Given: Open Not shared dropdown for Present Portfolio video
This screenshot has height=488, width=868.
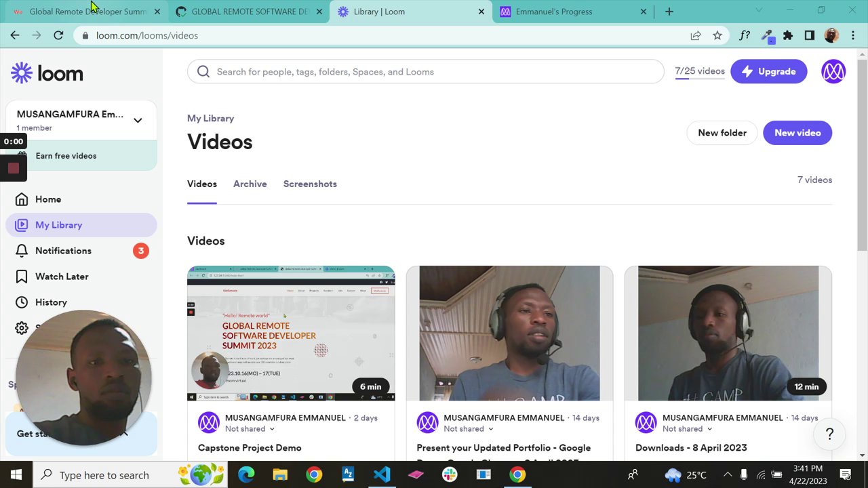Looking at the screenshot, I should (469, 429).
